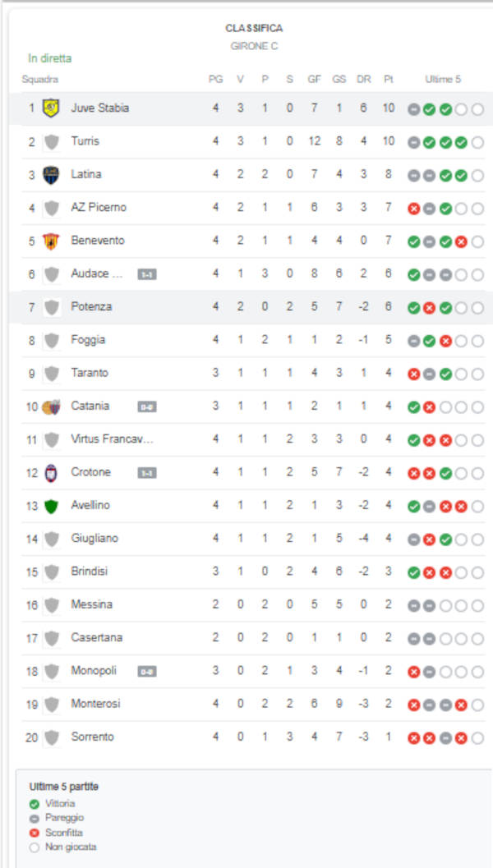Viewport: 493px width, 868px height.
Task: Select the In diretta tab
Action: click(50, 58)
